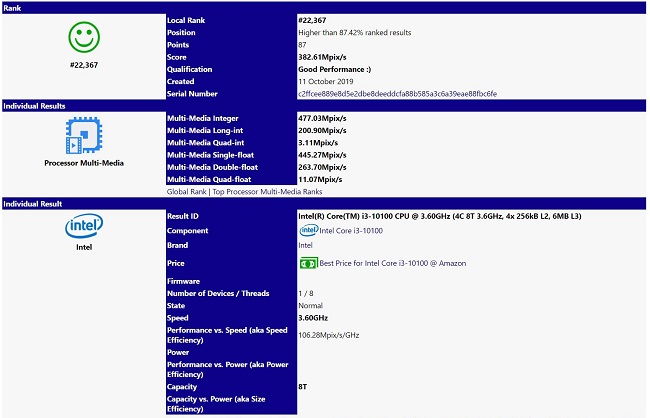This screenshot has width=650, height=418.
Task: Click the Multi-Media Quad-float value 11.07Mpix/s
Action: tap(320, 180)
